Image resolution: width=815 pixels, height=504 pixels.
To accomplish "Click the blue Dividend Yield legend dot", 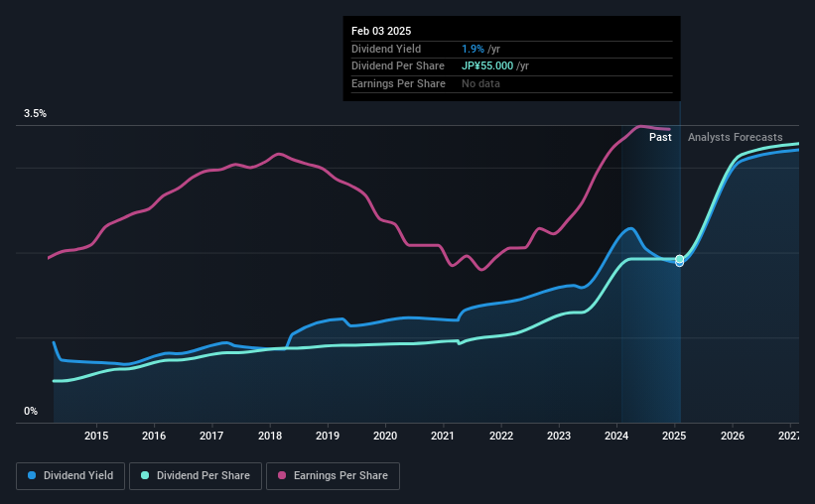I will pyautogui.click(x=32, y=475).
